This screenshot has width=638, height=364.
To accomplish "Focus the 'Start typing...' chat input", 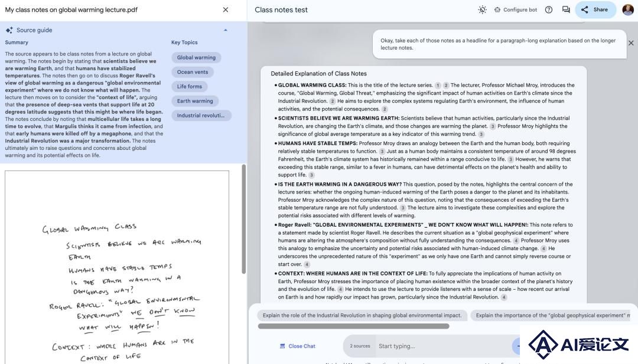I will pos(444,346).
